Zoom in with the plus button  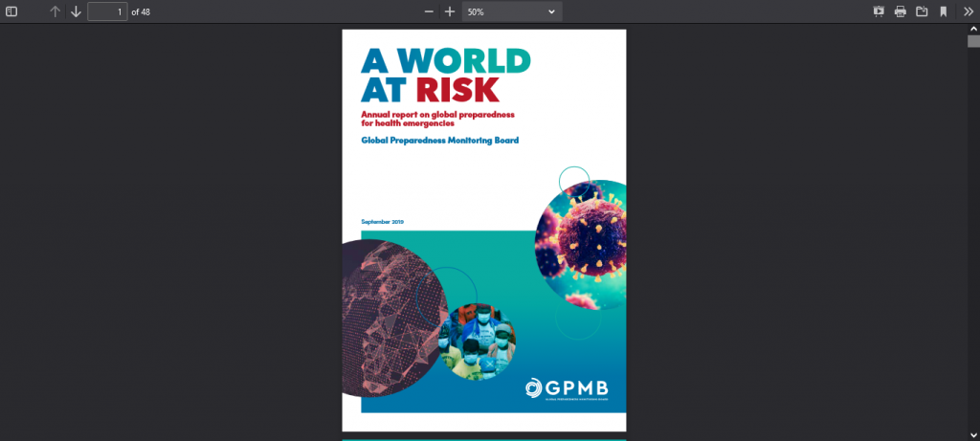coord(450,11)
